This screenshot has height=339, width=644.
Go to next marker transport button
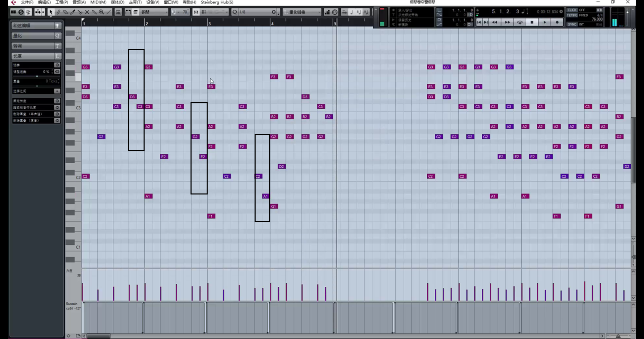(x=486, y=22)
